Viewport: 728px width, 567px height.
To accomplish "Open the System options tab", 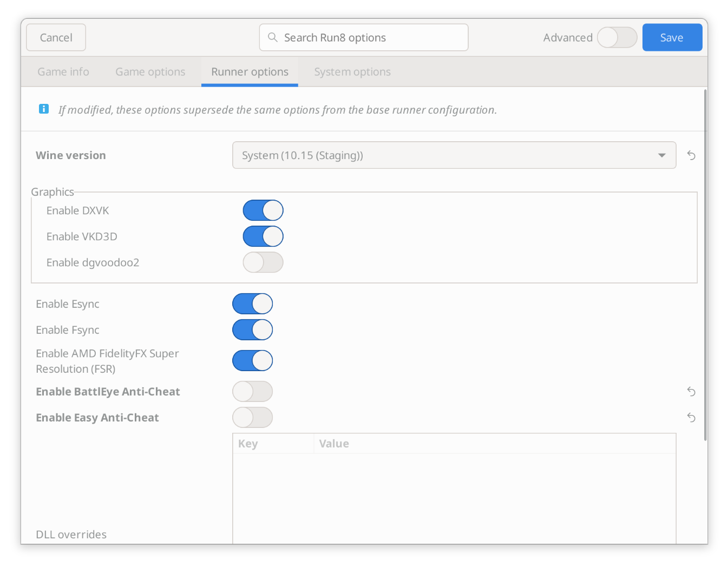I will click(x=352, y=71).
